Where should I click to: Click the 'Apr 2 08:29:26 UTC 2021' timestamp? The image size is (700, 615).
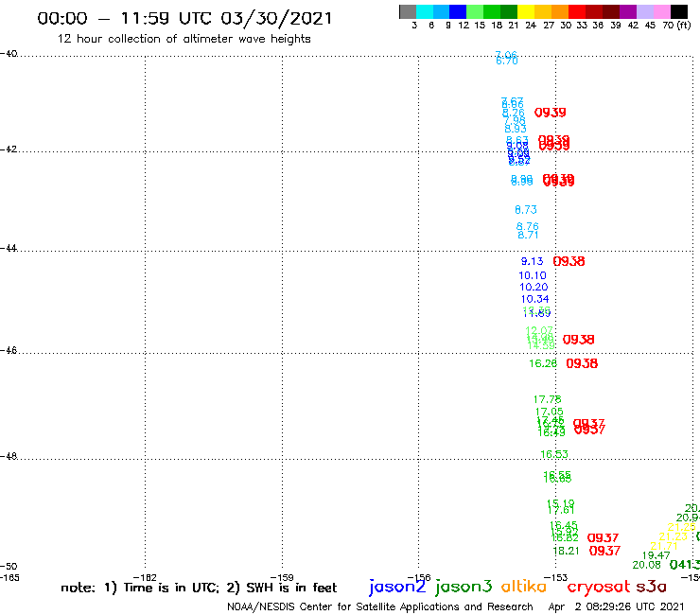[x=616, y=606]
